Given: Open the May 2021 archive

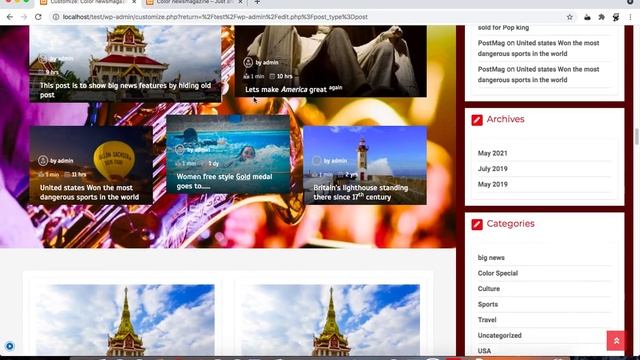Looking at the screenshot, I should [493, 153].
